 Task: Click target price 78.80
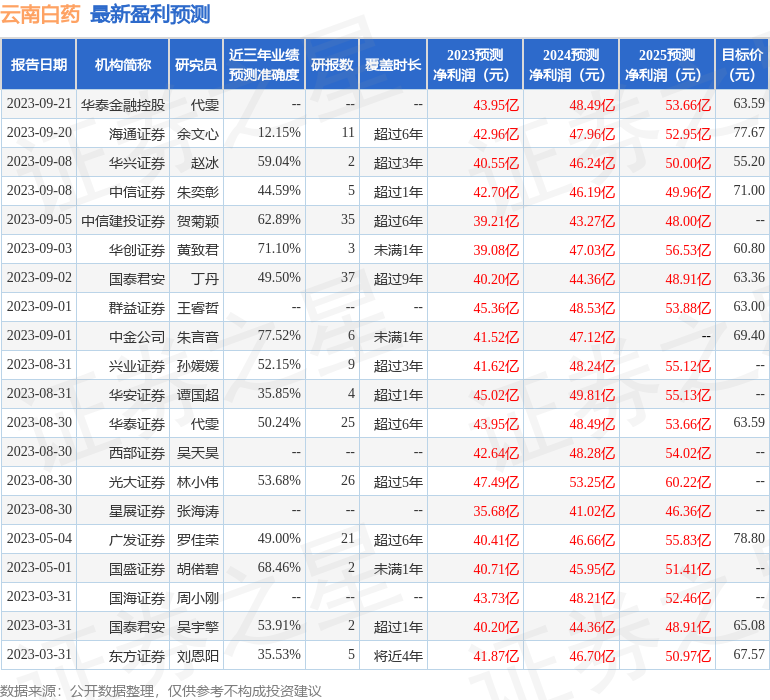(749, 538)
